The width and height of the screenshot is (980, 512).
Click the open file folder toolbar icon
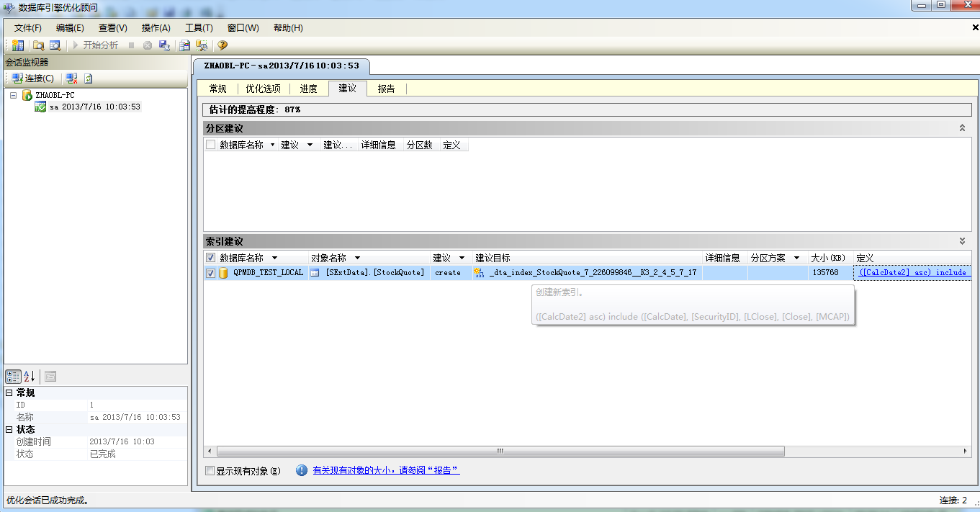pyautogui.click(x=39, y=45)
